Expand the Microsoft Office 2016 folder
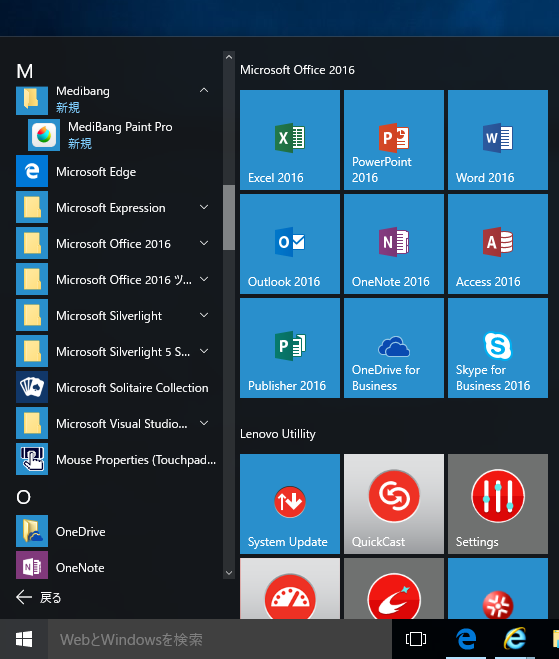Image resolution: width=559 pixels, height=659 pixels. tap(204, 243)
